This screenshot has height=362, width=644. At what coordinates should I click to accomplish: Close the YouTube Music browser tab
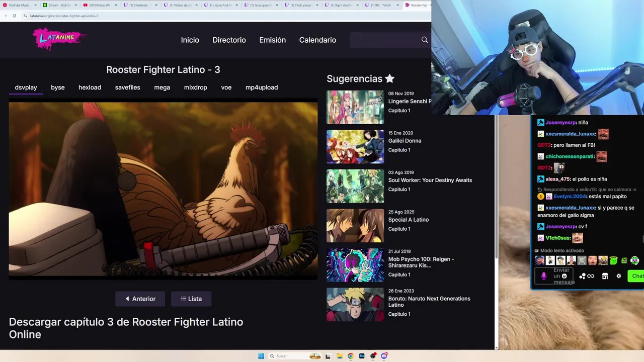point(35,5)
